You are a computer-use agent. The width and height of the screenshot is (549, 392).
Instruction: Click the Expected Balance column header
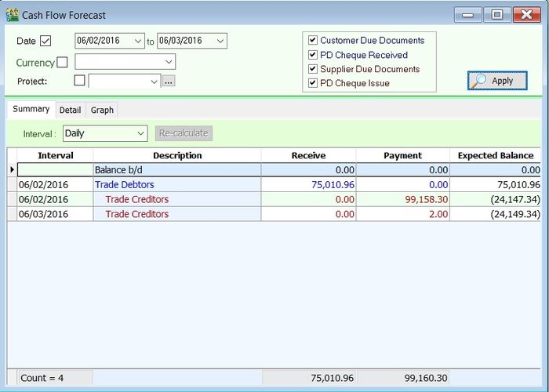[495, 155]
